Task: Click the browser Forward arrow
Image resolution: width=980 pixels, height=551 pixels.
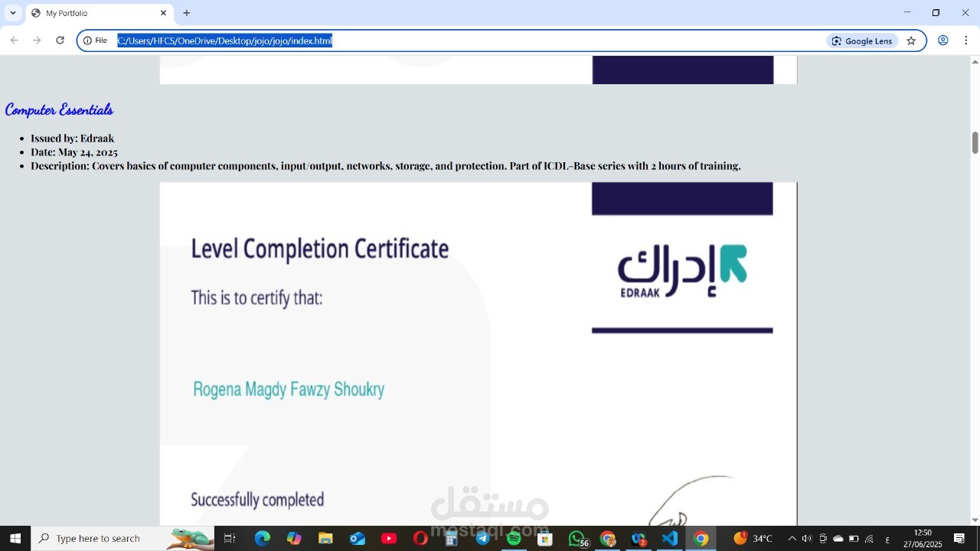Action: click(37, 41)
